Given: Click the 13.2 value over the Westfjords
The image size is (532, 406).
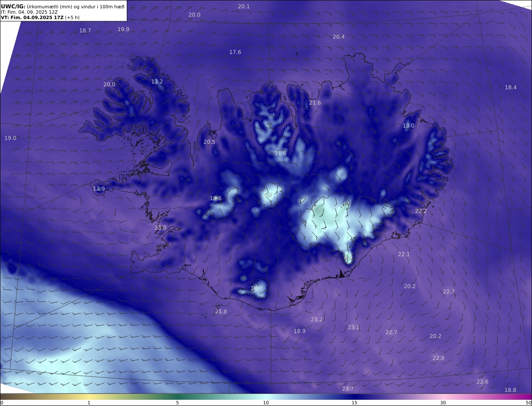Looking at the screenshot, I should [157, 81].
